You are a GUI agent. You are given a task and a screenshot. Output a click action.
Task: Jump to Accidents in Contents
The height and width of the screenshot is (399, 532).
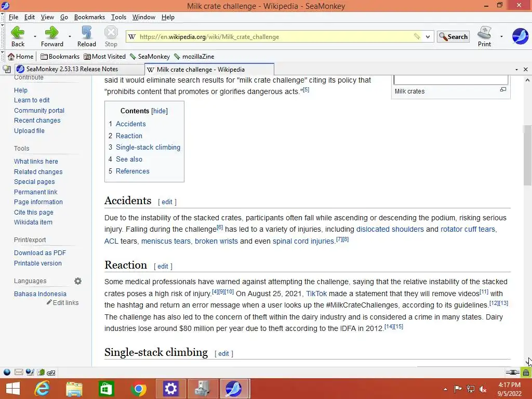pyautogui.click(x=130, y=124)
